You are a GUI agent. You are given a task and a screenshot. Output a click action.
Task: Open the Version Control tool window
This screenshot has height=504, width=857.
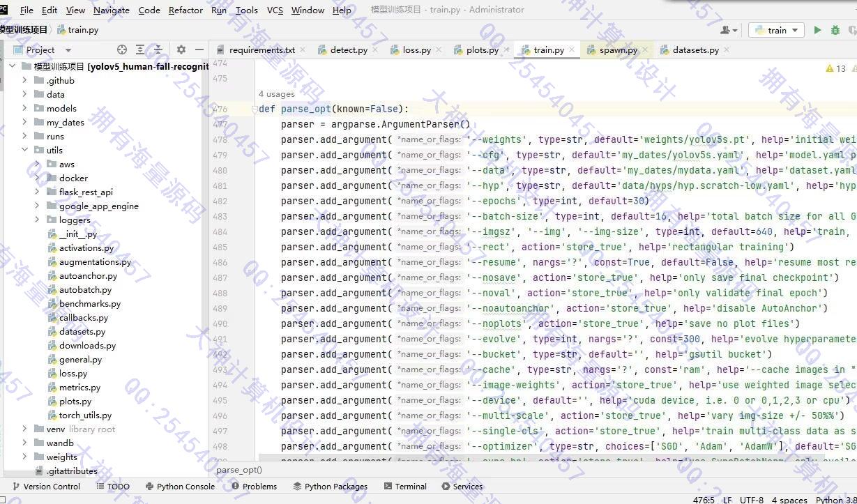(46, 487)
